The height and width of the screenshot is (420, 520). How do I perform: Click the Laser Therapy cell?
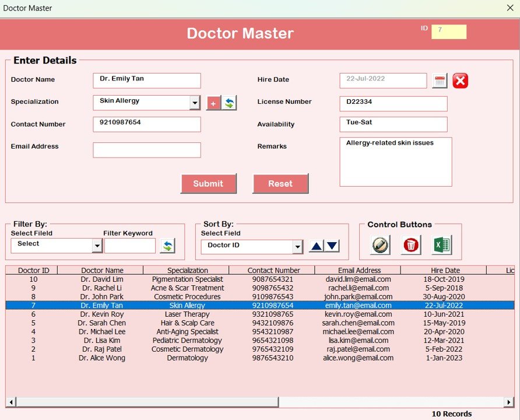pyautogui.click(x=187, y=314)
